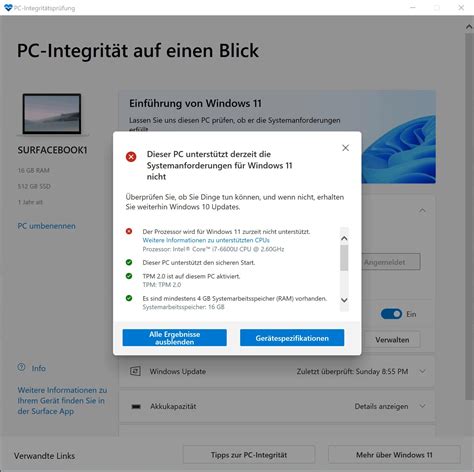Click the Akkukapazität battery icon

136,406
